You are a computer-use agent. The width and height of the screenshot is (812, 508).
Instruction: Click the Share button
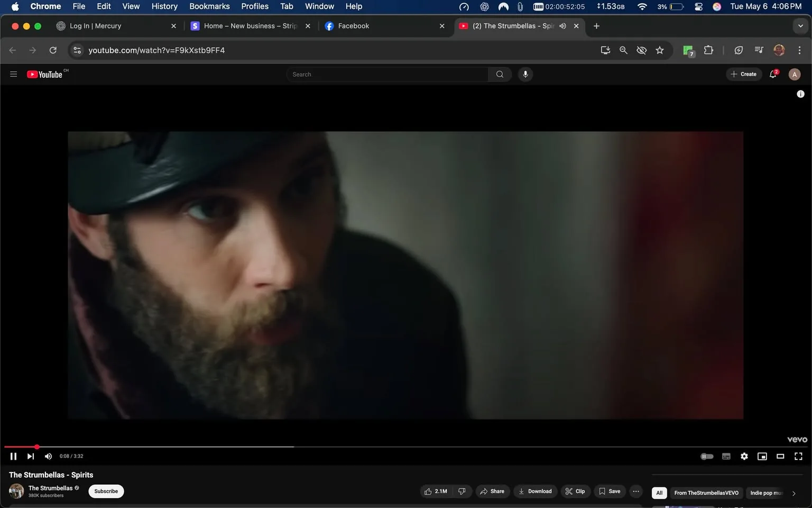[x=492, y=491]
